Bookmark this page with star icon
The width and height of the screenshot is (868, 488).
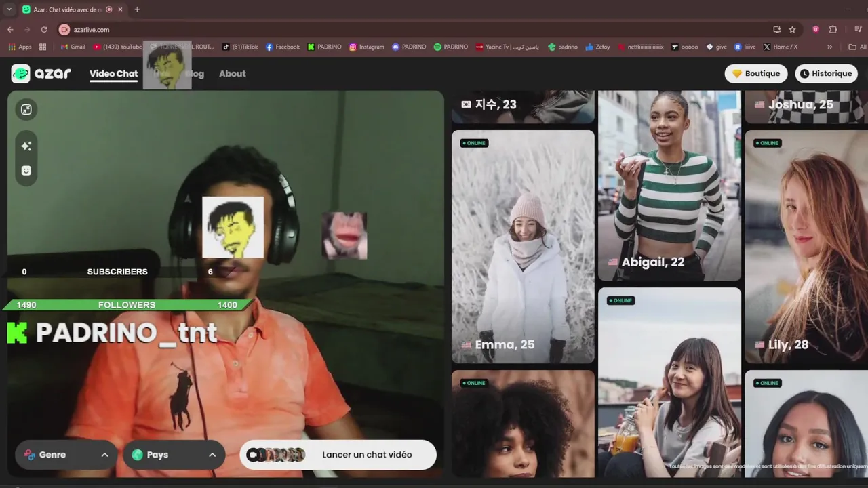coord(792,30)
